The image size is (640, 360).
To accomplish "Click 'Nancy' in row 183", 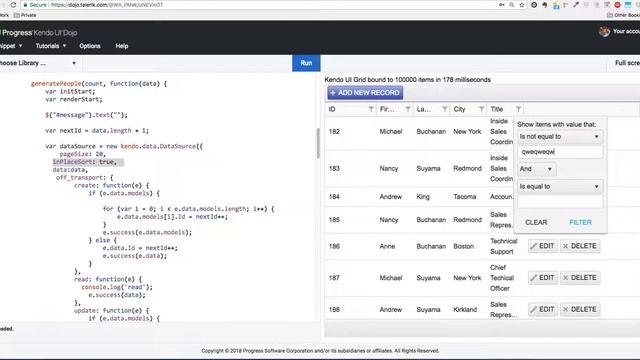I will (x=389, y=168).
